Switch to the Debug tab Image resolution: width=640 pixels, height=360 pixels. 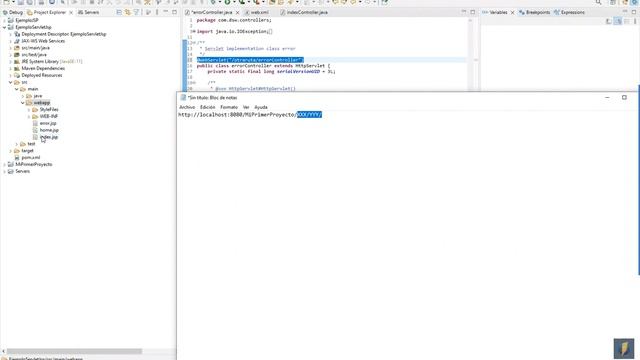pyautogui.click(x=13, y=12)
